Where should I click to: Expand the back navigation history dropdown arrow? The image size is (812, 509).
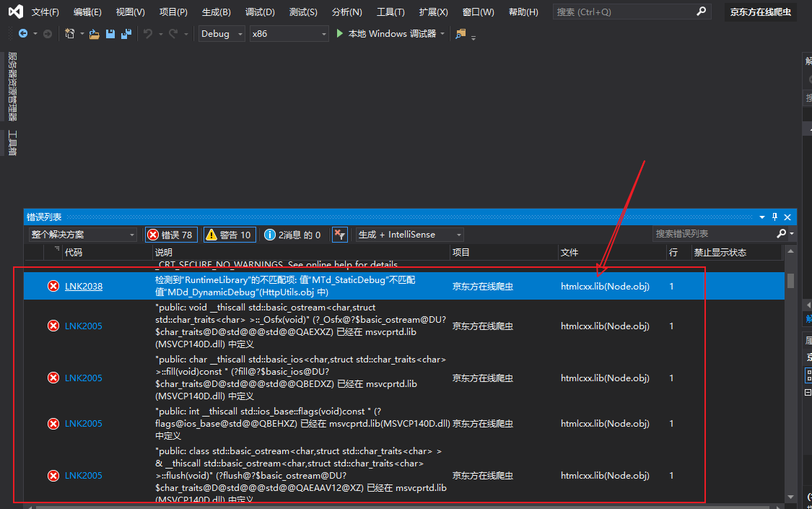35,34
